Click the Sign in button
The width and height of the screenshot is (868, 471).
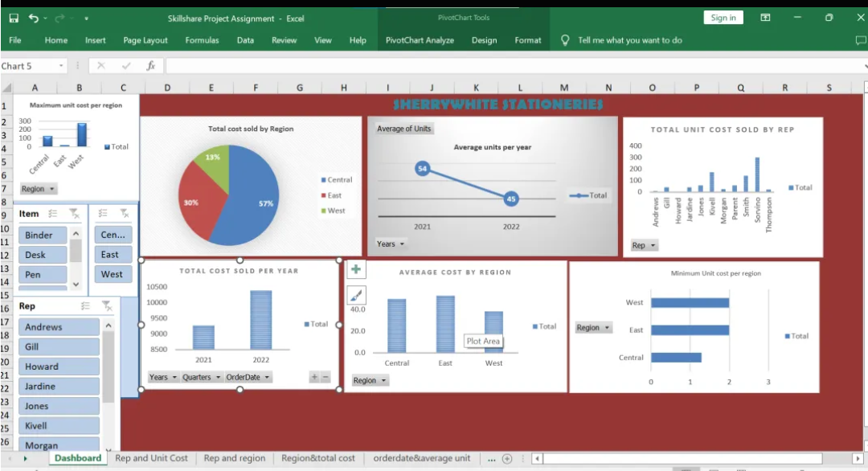(723, 18)
